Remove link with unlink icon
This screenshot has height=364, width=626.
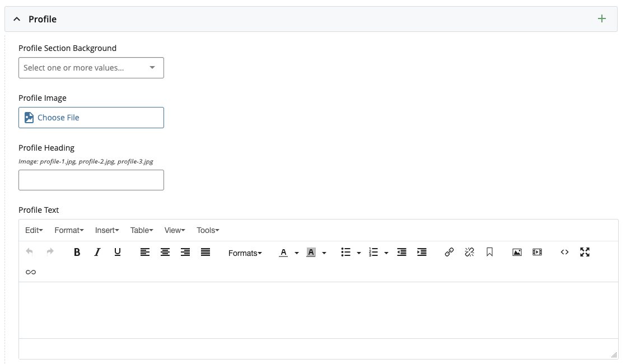[469, 253]
